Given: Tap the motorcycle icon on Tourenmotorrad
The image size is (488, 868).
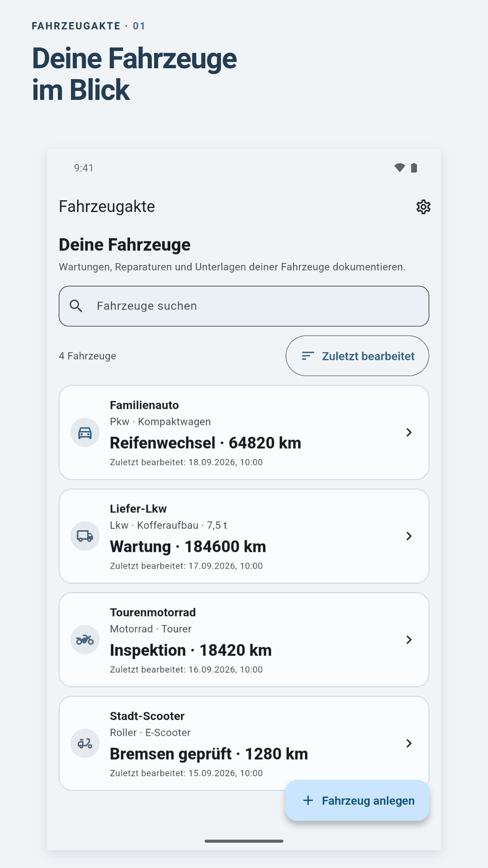Looking at the screenshot, I should (85, 640).
